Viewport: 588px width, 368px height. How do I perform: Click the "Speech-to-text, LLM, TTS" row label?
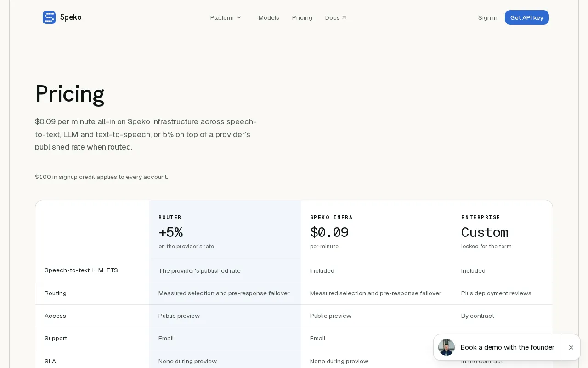point(81,270)
